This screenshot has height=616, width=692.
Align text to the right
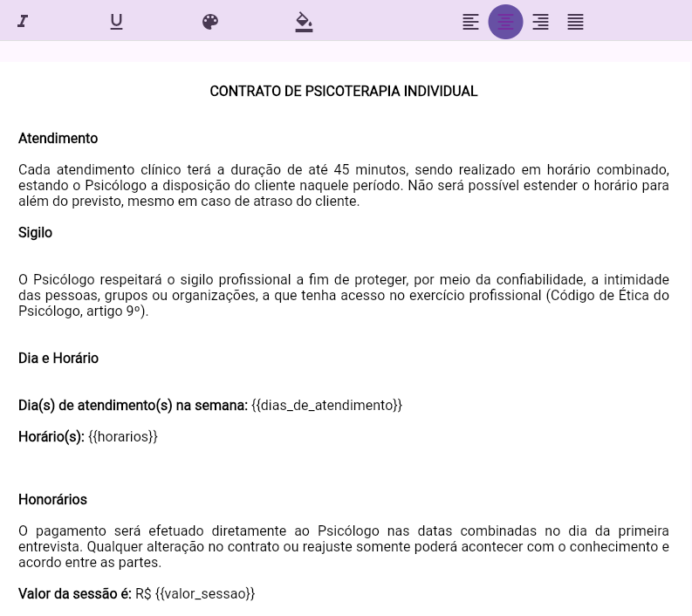540,22
